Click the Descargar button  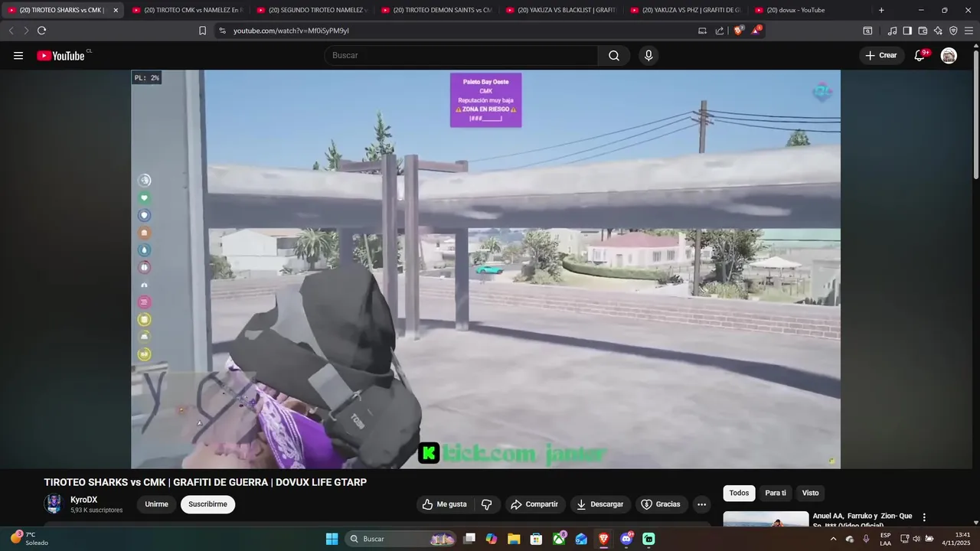599,504
